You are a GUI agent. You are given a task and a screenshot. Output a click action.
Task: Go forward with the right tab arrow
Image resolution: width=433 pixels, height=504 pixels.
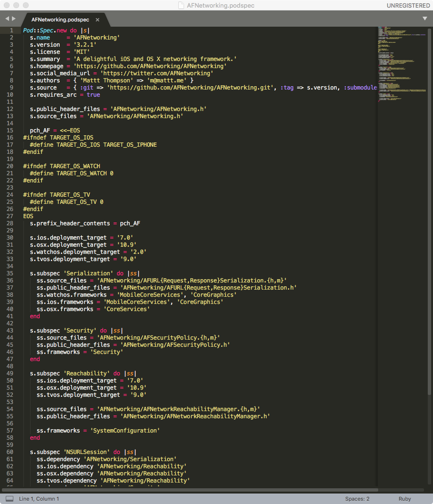(13, 19)
